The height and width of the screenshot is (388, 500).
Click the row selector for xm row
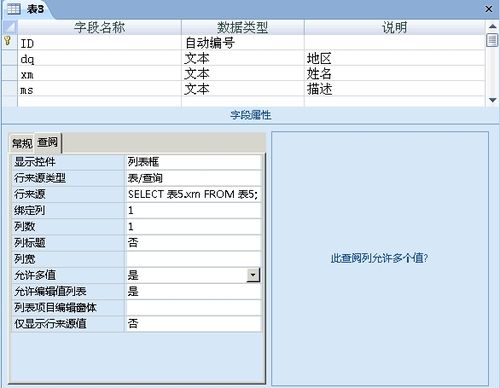click(x=10, y=74)
